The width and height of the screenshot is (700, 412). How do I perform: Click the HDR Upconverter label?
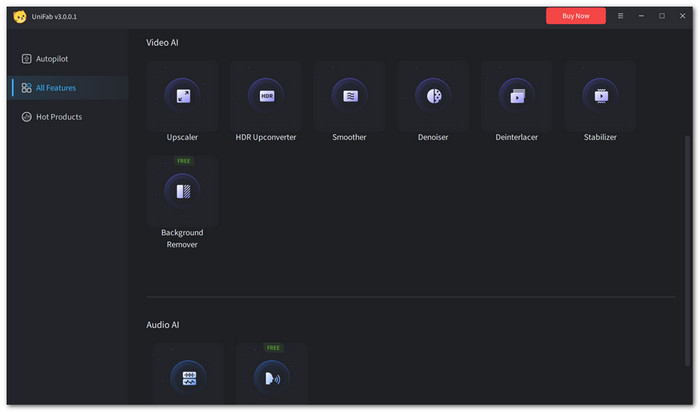pos(266,137)
